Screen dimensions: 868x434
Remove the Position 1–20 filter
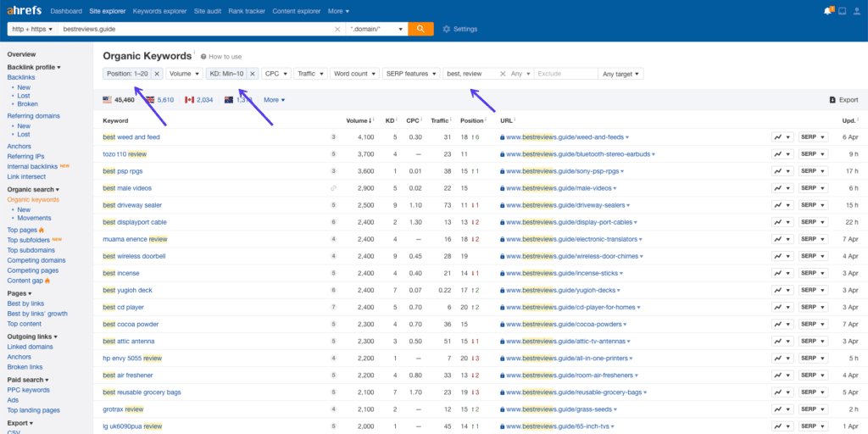157,74
